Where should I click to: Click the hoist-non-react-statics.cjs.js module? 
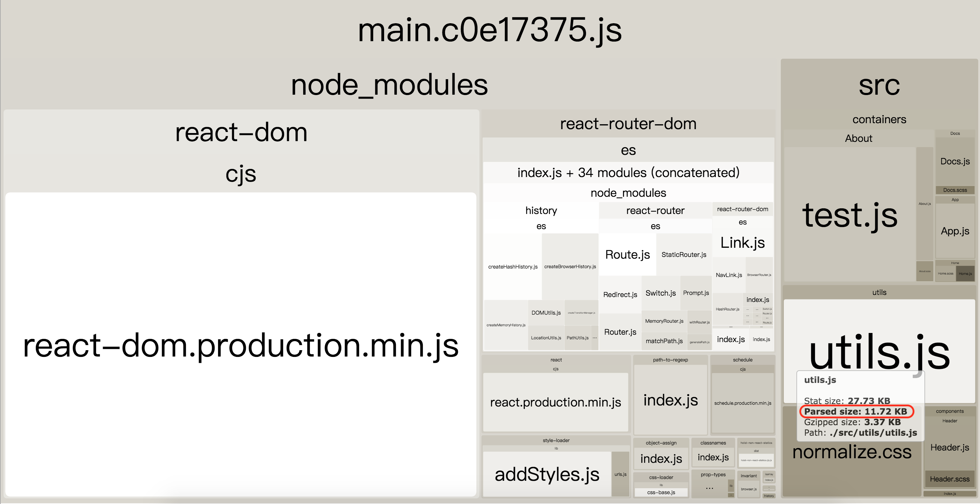pyautogui.click(x=756, y=460)
